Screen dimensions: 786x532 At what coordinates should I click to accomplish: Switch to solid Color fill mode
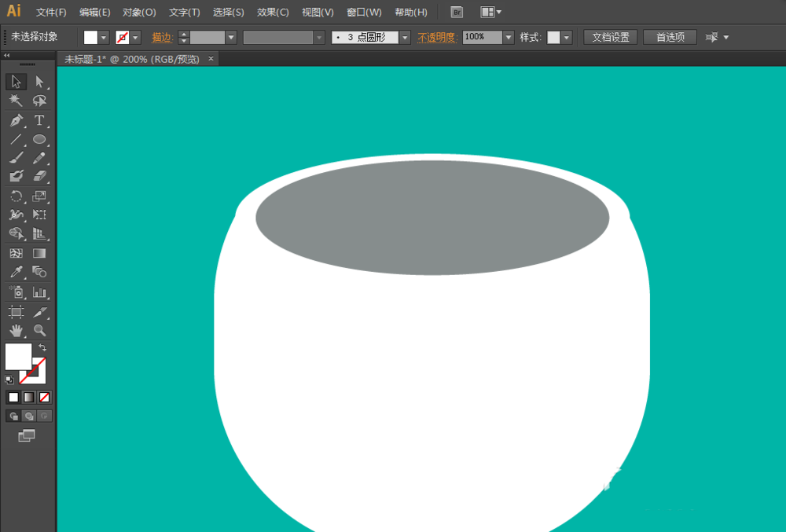click(13, 397)
